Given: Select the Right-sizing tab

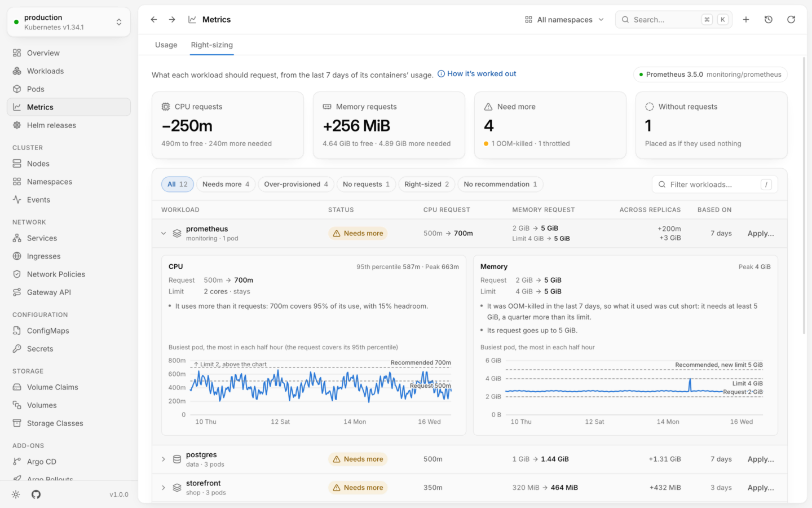Looking at the screenshot, I should pyautogui.click(x=212, y=45).
